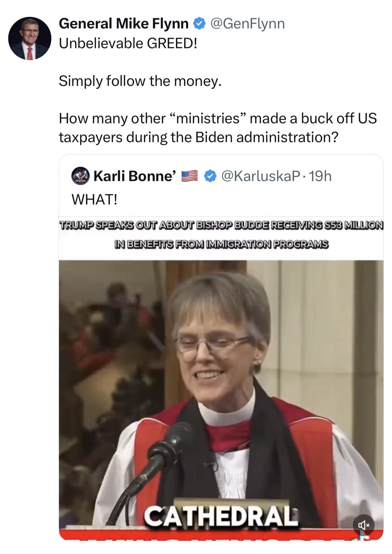
Task: Click the Karli Bonne' display name
Action: click(134, 176)
